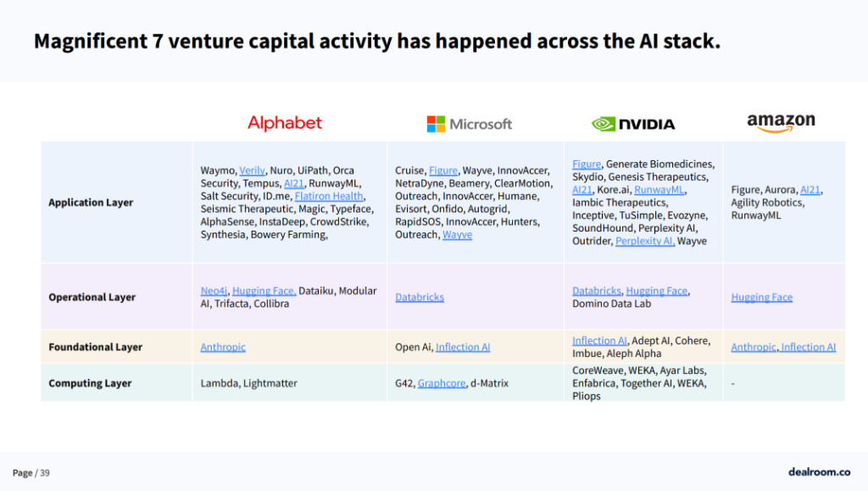Open the dealroom.co logo in footer
Viewport: 868px width, 491px height.
pyautogui.click(x=820, y=472)
